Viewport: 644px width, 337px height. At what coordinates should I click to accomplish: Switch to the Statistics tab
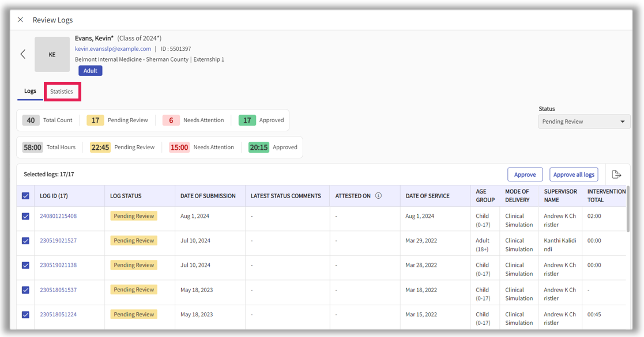click(62, 92)
